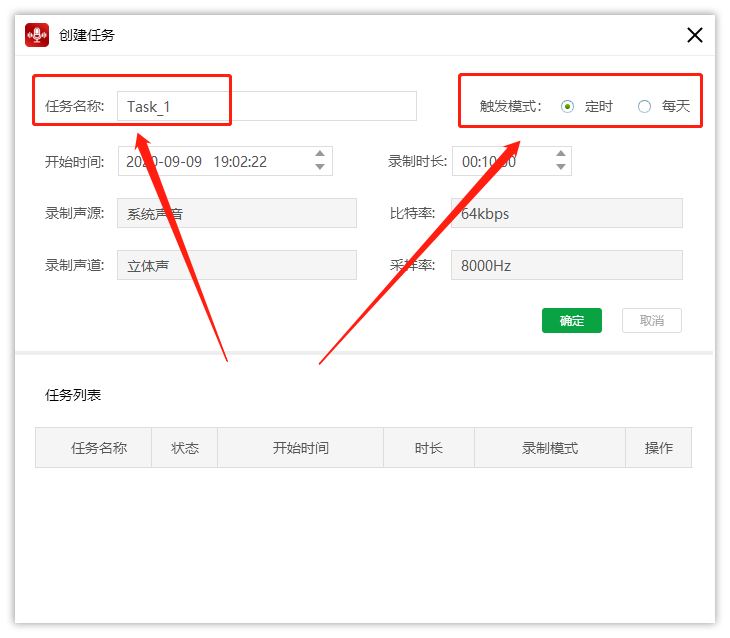Click the recorder app icon in title bar
Screen dimensions: 730x638
(x=38, y=35)
